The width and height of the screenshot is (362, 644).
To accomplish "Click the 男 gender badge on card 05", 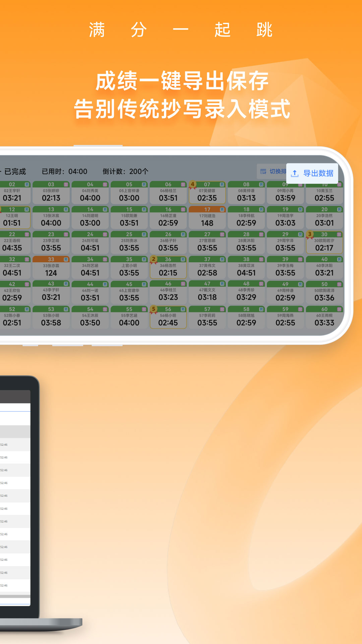I will [144, 184].
